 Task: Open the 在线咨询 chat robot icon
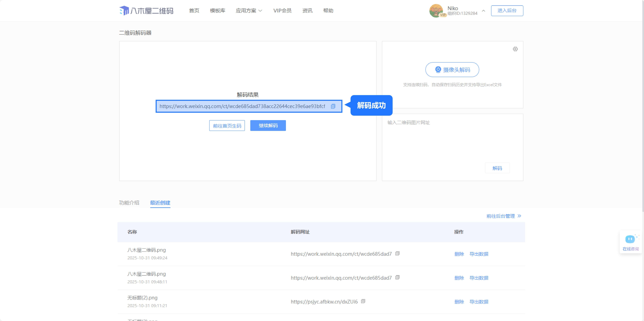[x=630, y=239]
